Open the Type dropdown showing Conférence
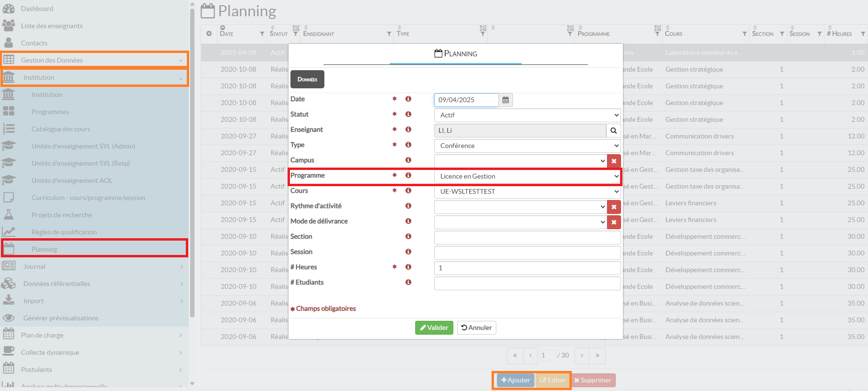 pyautogui.click(x=527, y=146)
